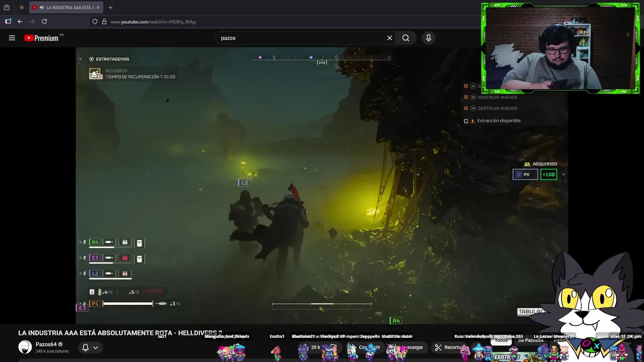Open Recortar clip with scissors icon

[448, 347]
